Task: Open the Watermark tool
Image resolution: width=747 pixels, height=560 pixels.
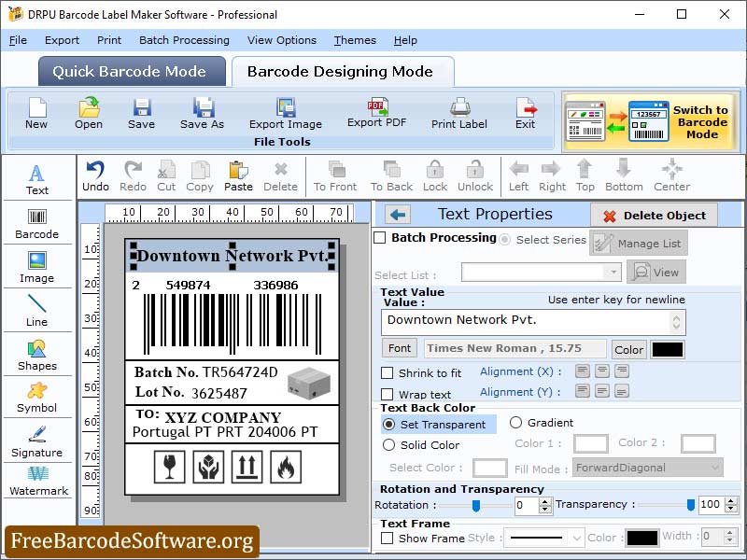Action: click(x=37, y=483)
